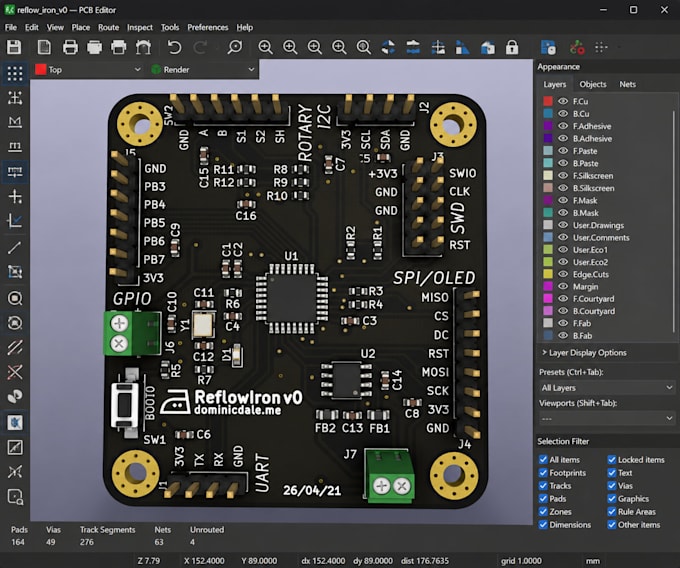The image size is (680, 568).
Task: Click the Undo arrow icon
Action: coord(174,47)
